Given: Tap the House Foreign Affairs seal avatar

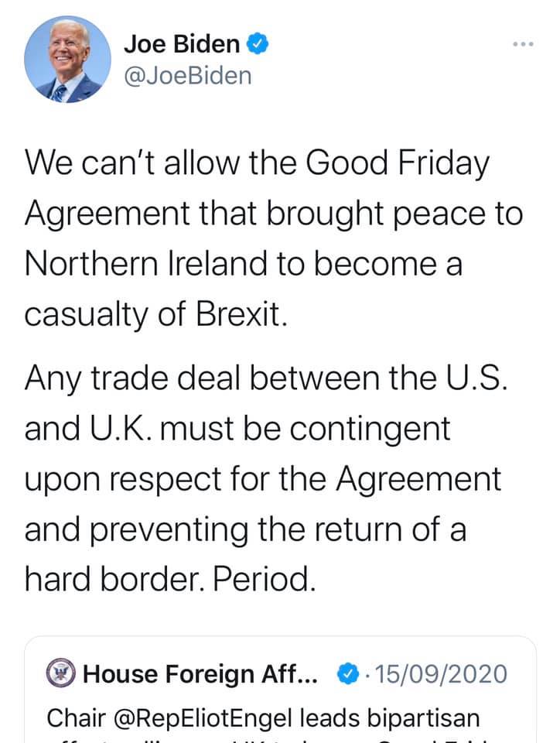Looking at the screenshot, I should tap(62, 673).
